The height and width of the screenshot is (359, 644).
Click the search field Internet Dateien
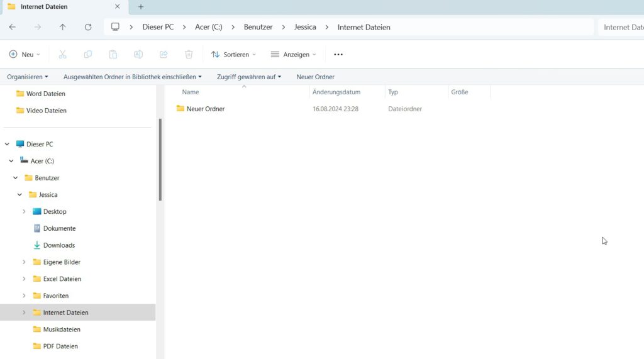coord(621,27)
